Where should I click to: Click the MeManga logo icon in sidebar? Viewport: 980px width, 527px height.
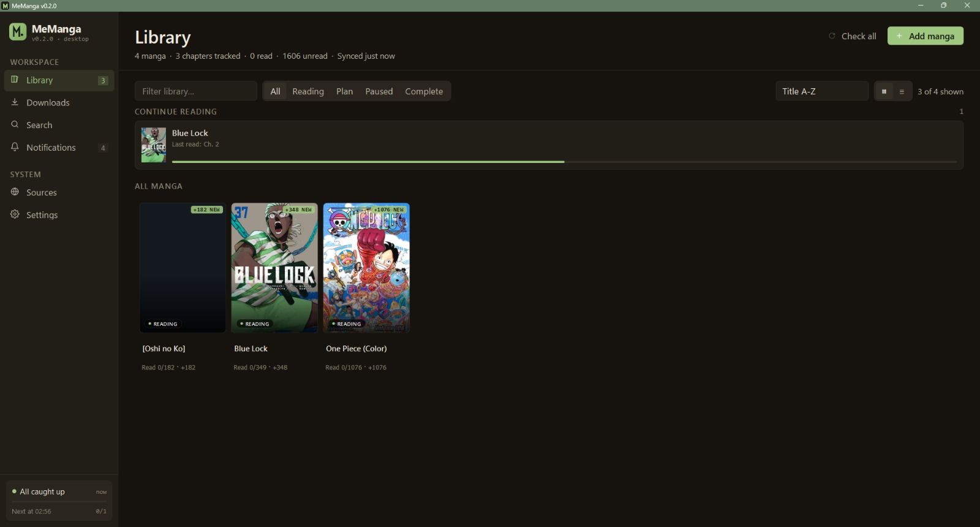(x=18, y=31)
